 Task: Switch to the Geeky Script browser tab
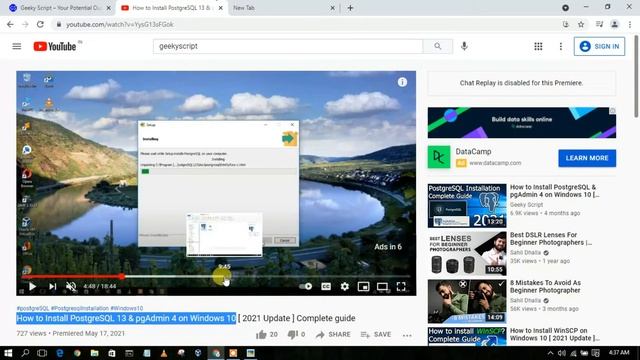tap(60, 8)
